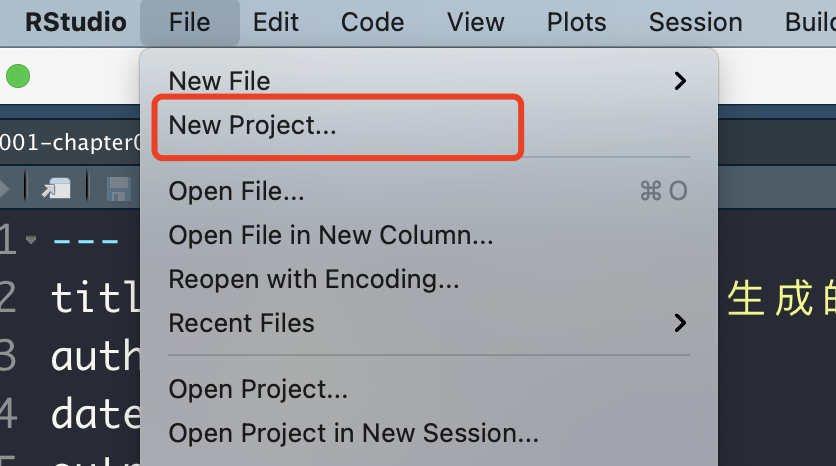Choose the Open File... menu entry

coord(237,191)
